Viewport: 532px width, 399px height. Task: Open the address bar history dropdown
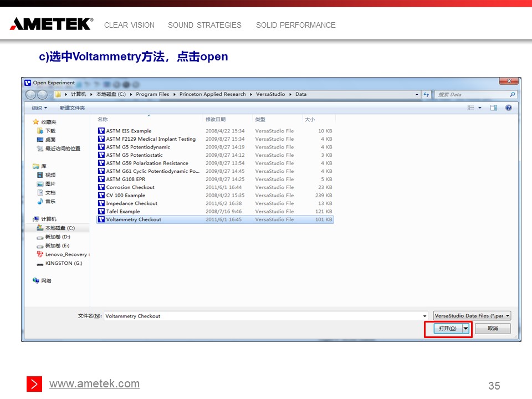click(417, 95)
